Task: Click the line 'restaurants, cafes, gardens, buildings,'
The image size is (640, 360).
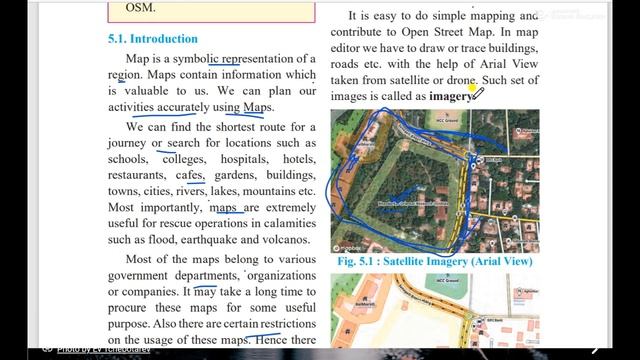Action: coord(212,175)
